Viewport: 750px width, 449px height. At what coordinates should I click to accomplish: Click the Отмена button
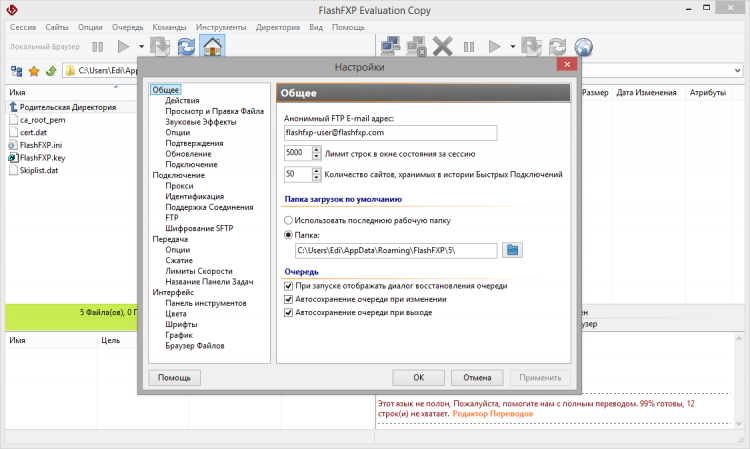[x=477, y=378]
